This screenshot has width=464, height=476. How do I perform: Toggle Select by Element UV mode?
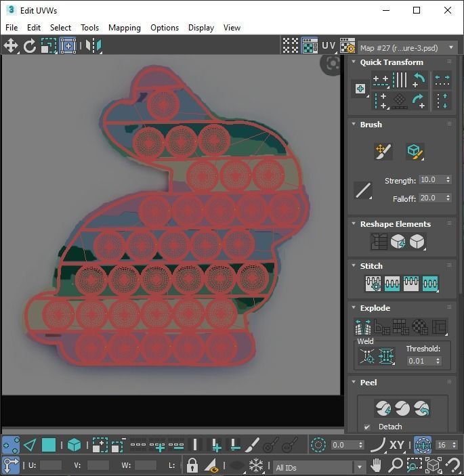pyautogui.click(x=74, y=445)
